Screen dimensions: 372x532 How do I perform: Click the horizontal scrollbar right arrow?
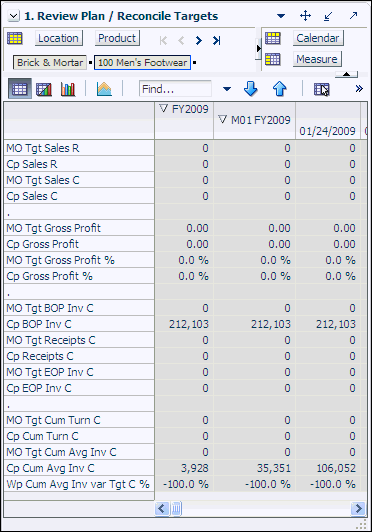(x=358, y=509)
